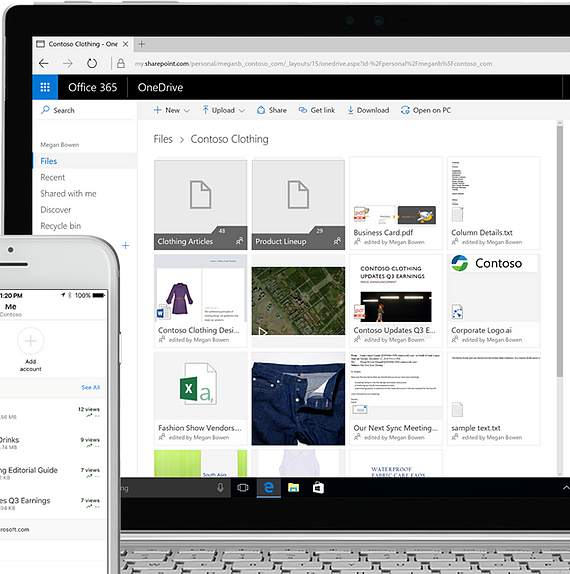Open the blue jeans image tile
Viewport: 570px width, 574px height.
pyautogui.click(x=298, y=399)
